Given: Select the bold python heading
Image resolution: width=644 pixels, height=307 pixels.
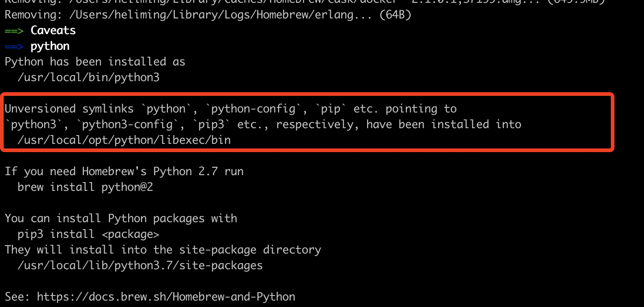Looking at the screenshot, I should pos(50,46).
